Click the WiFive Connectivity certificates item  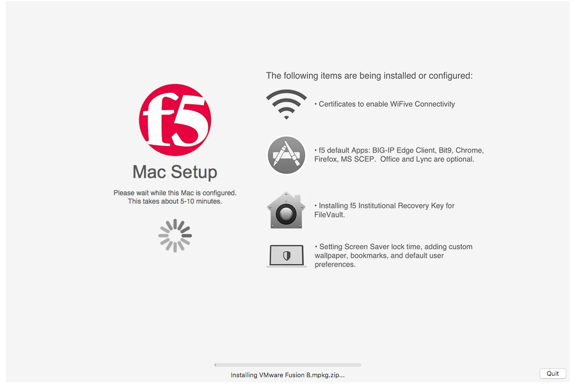(385, 104)
